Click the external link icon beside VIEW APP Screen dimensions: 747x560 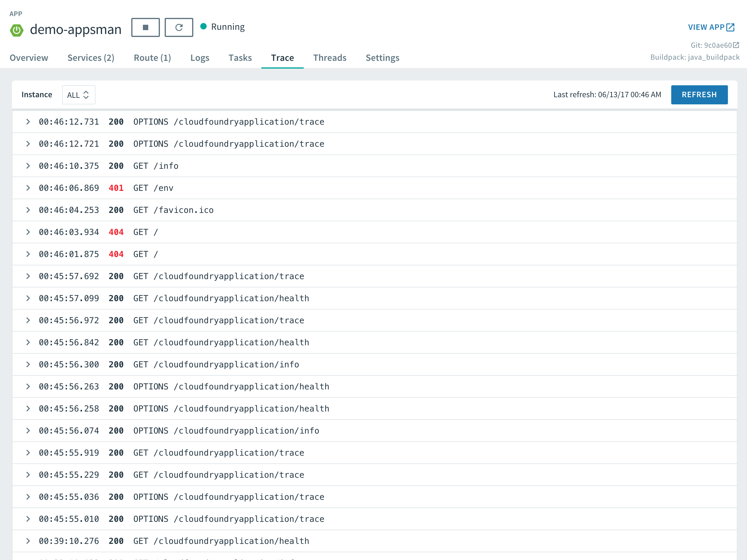click(x=731, y=27)
